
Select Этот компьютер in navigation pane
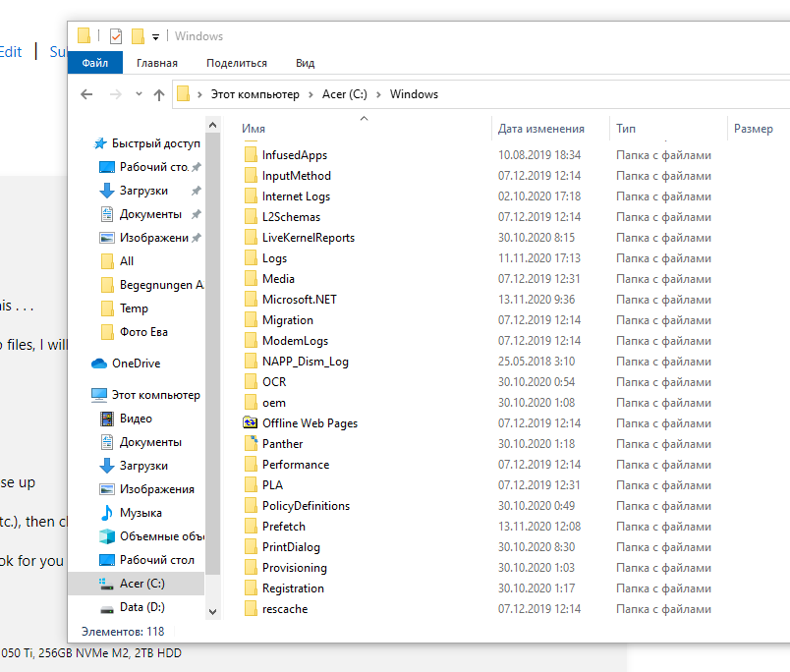[145, 395]
